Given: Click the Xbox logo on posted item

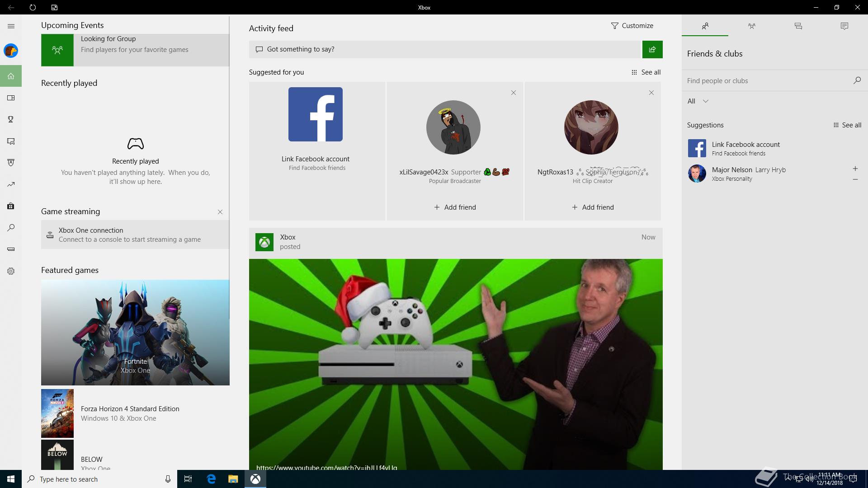Looking at the screenshot, I should click(x=264, y=242).
